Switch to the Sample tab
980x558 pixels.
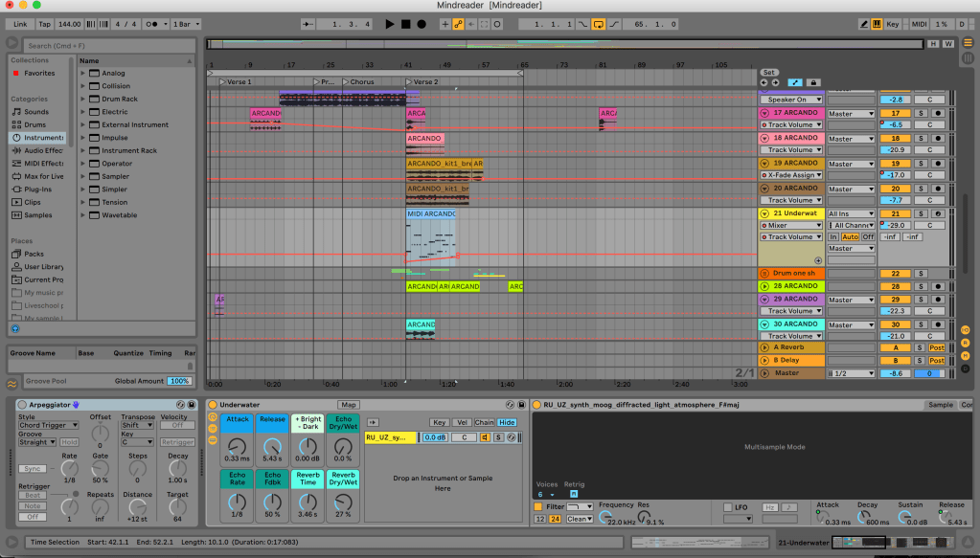tap(940, 405)
